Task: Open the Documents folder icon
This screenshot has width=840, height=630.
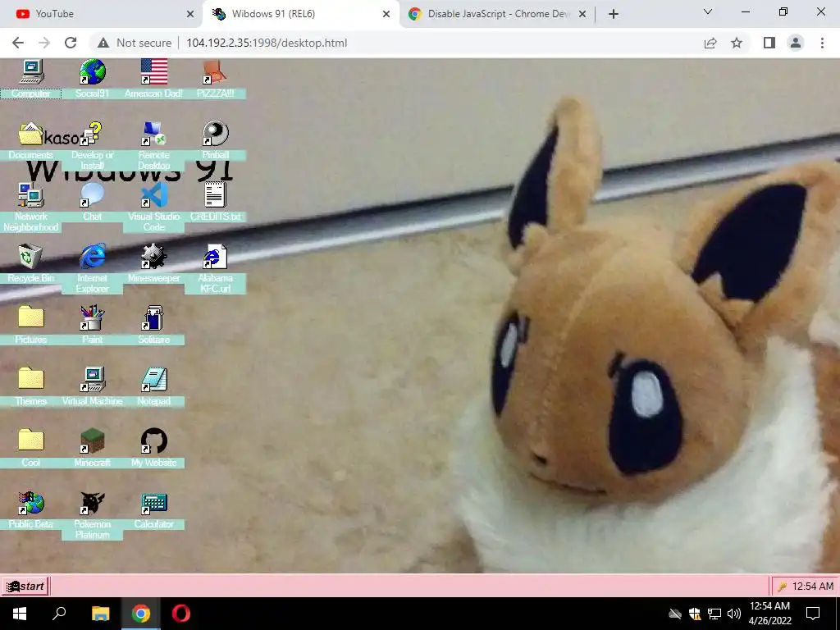Action: 31,134
